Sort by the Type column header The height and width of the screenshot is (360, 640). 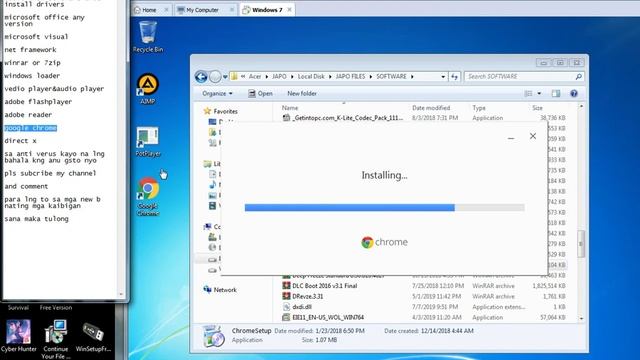(x=479, y=108)
